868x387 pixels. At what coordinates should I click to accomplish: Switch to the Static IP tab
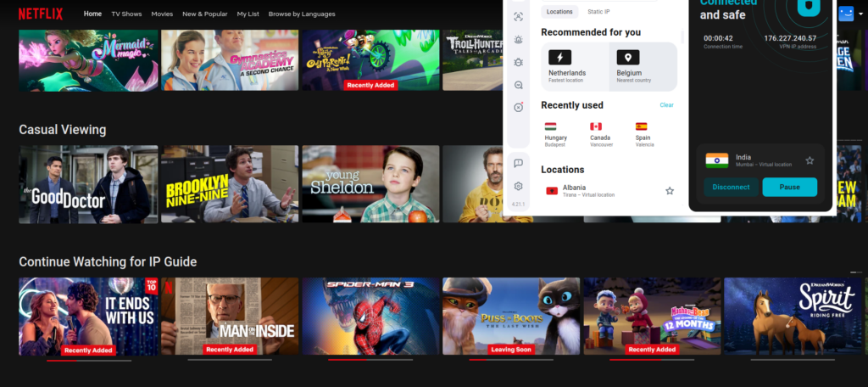coord(598,12)
